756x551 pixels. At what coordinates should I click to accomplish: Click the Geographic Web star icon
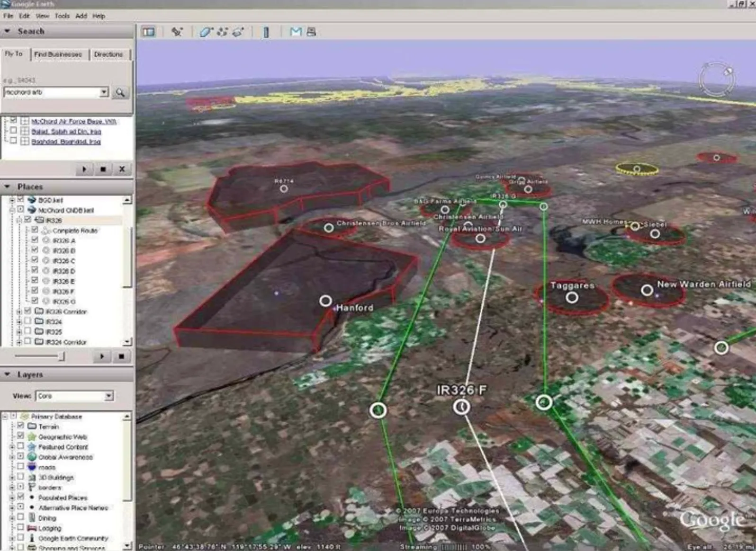tap(32, 436)
